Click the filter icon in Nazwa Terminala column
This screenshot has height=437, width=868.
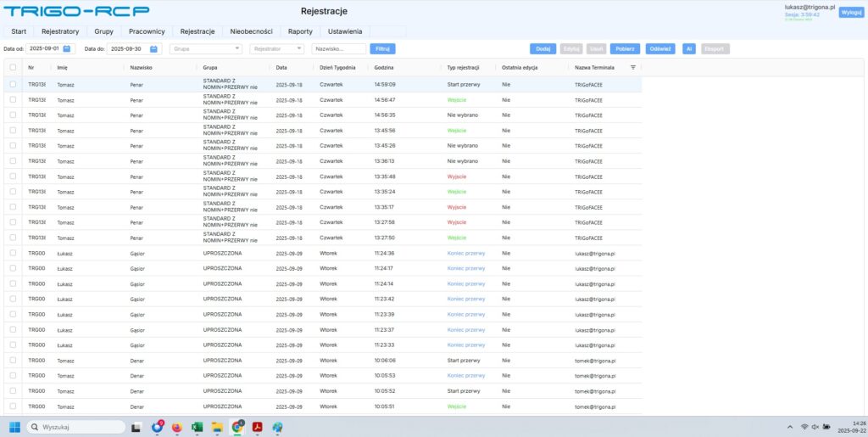coord(632,67)
